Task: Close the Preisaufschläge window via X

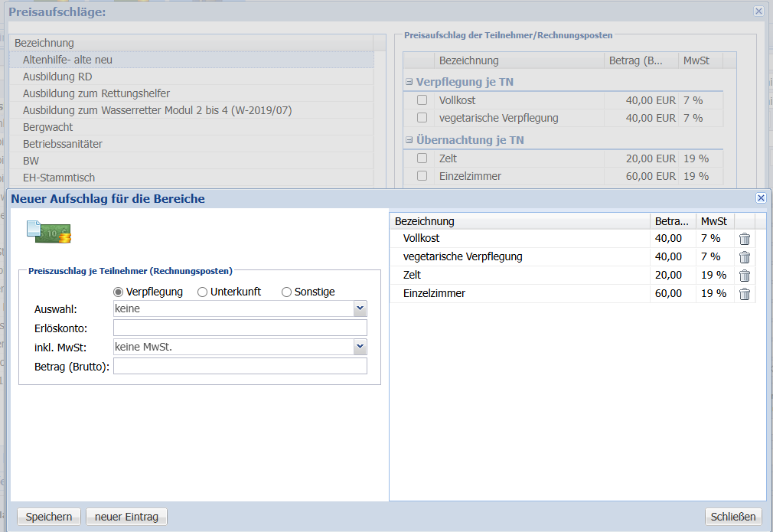Action: point(758,11)
